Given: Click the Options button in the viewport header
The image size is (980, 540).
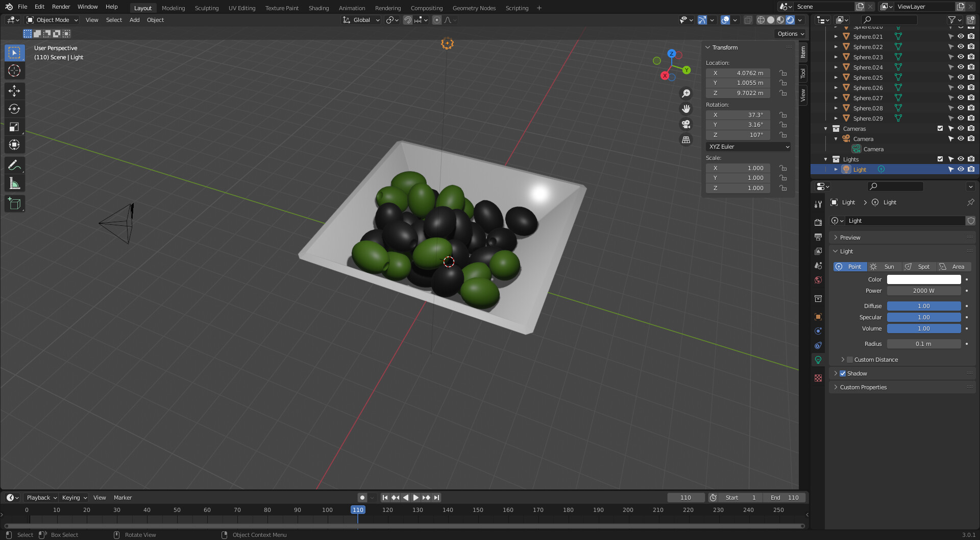Looking at the screenshot, I should (789, 33).
